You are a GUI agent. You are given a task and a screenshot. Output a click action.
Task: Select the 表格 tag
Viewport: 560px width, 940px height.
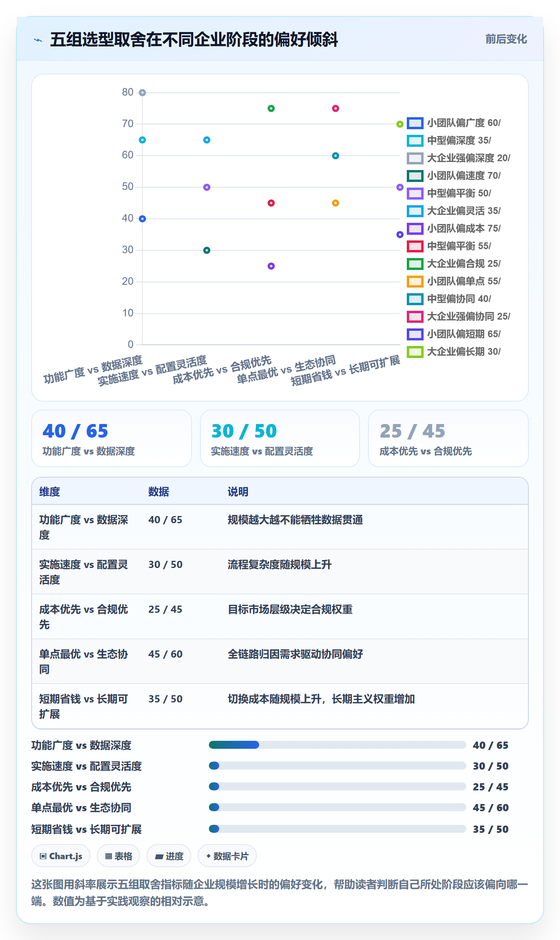click(118, 856)
